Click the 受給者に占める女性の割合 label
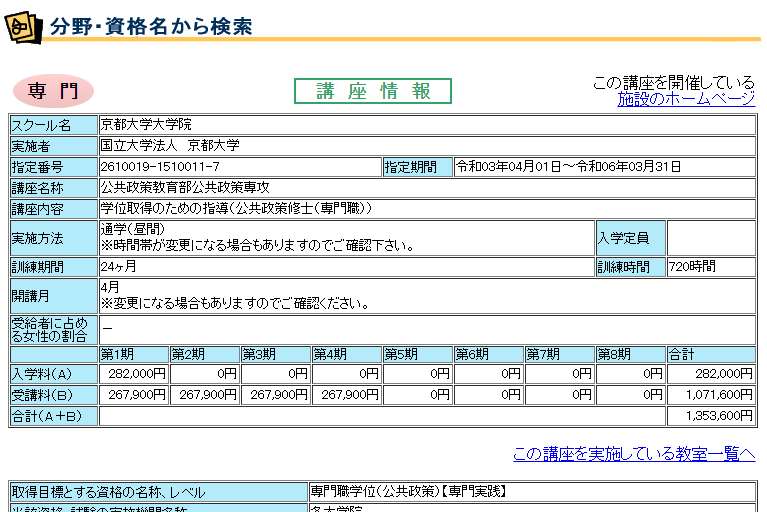Image resolution: width=767 pixels, height=512 pixels. (54, 330)
